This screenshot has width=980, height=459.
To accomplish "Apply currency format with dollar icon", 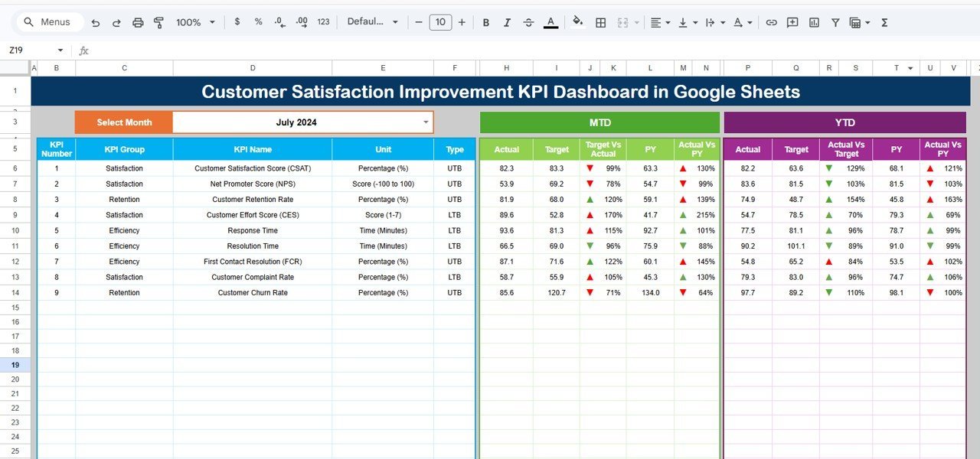I will pyautogui.click(x=237, y=22).
